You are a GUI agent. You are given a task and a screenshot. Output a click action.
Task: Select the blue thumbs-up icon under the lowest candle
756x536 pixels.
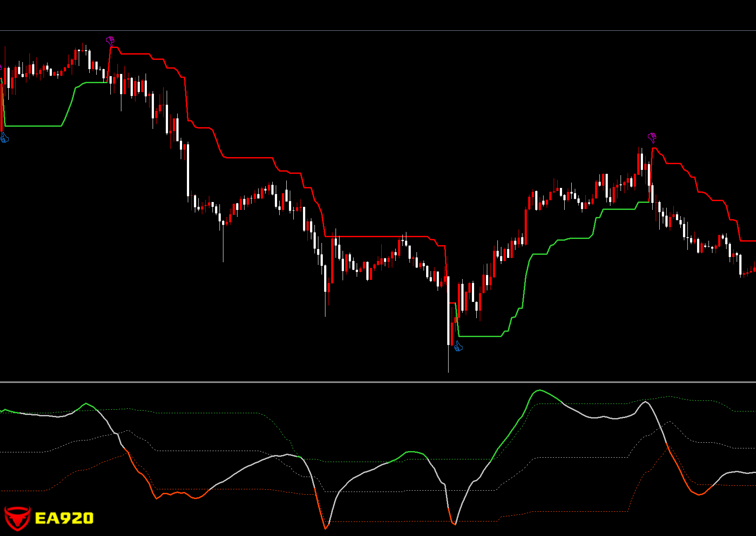click(x=458, y=346)
